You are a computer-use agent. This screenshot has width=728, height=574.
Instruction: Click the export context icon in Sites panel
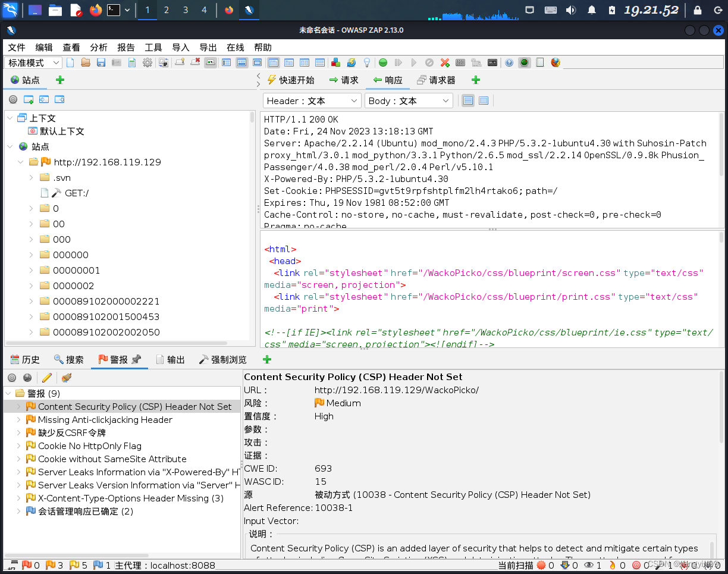point(59,99)
